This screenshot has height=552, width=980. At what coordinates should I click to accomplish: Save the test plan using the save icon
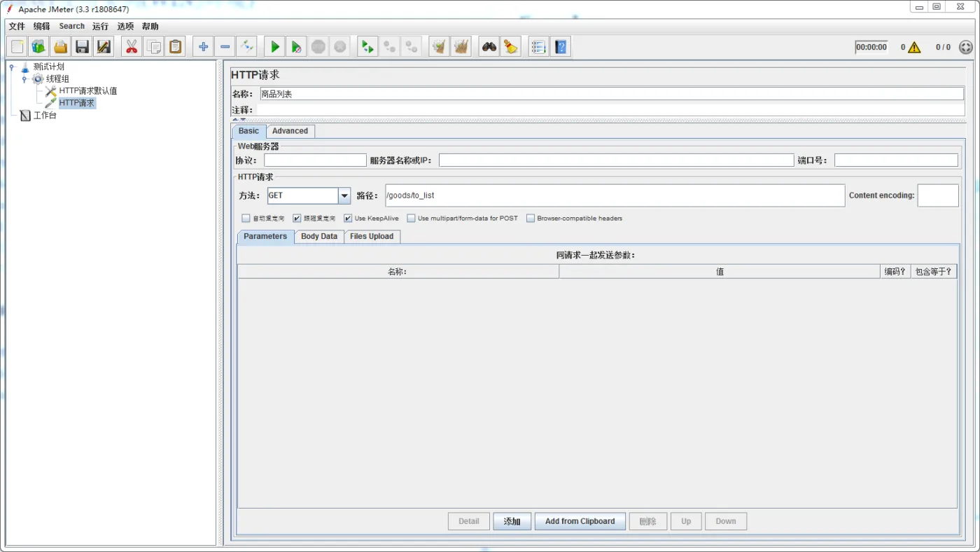click(82, 46)
